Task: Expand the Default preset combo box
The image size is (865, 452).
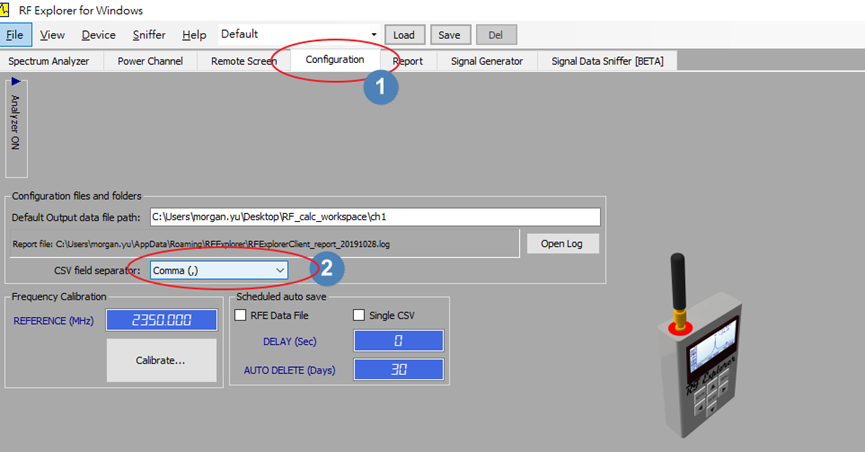Action: 373,35
